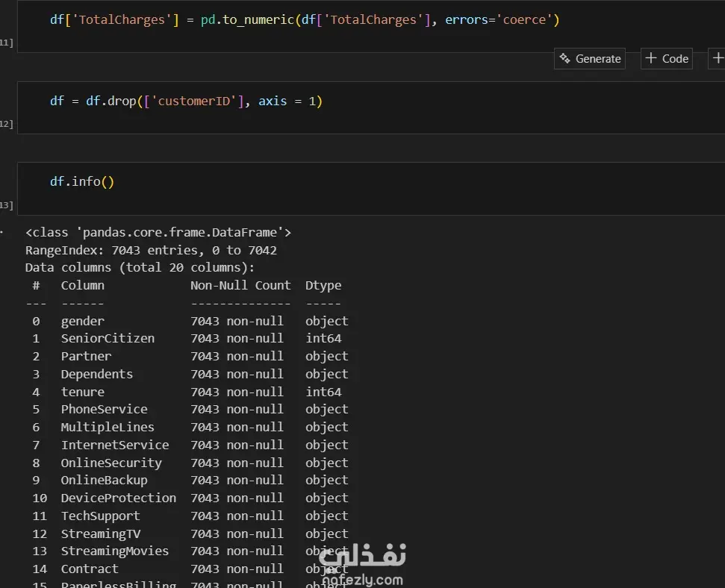Click the Non-Null Count header text
The height and width of the screenshot is (588, 725).
[240, 286]
